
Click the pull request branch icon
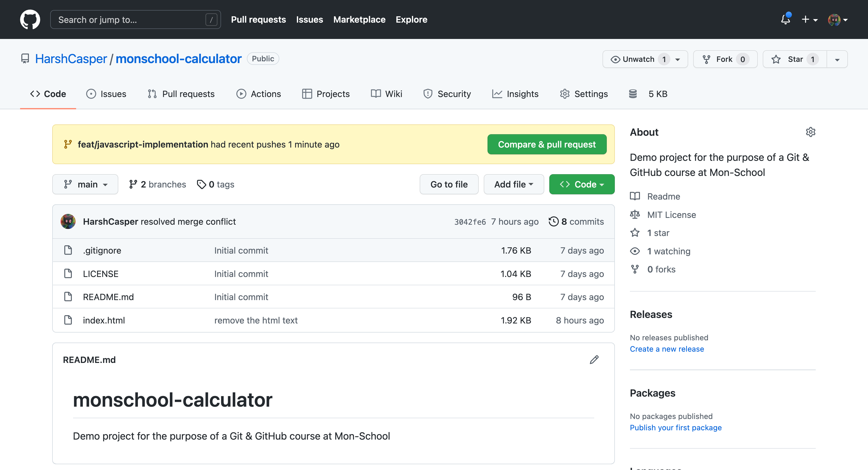(68, 144)
